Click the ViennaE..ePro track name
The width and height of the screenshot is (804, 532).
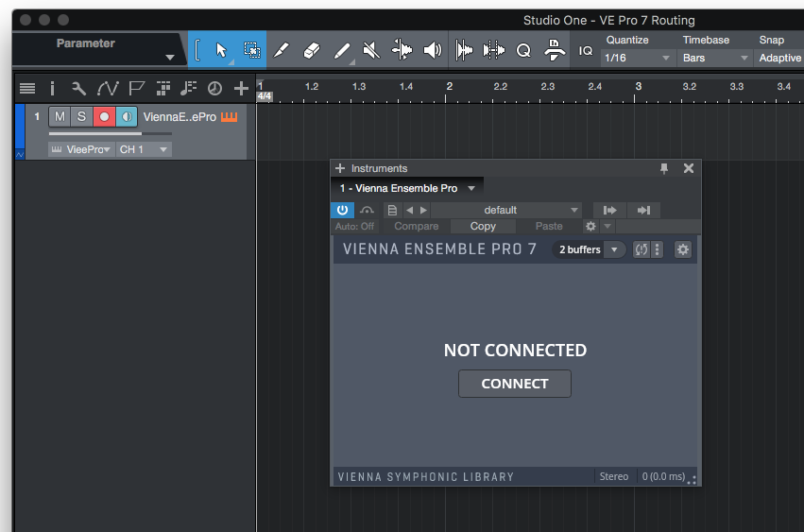coord(180,117)
